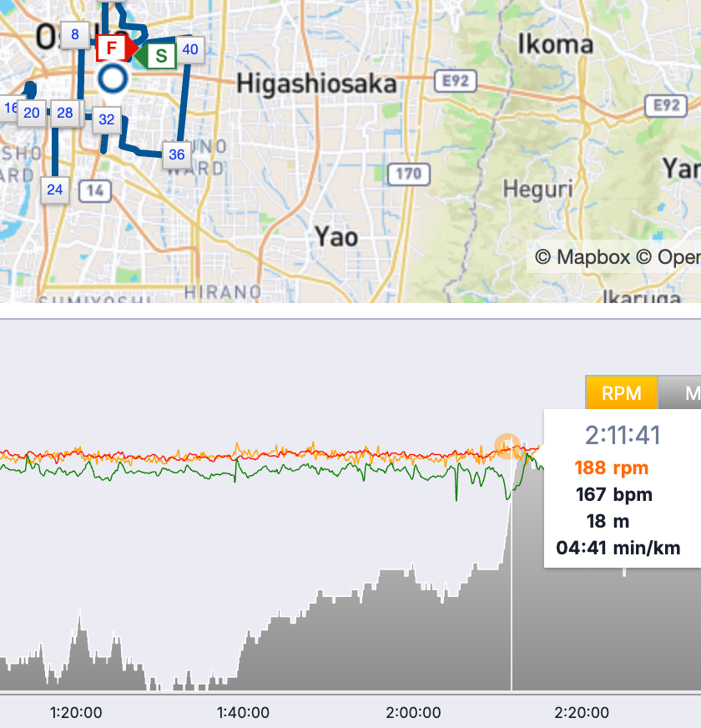
Task: Click the kilometer 8 route marker
Action: pyautogui.click(x=75, y=34)
